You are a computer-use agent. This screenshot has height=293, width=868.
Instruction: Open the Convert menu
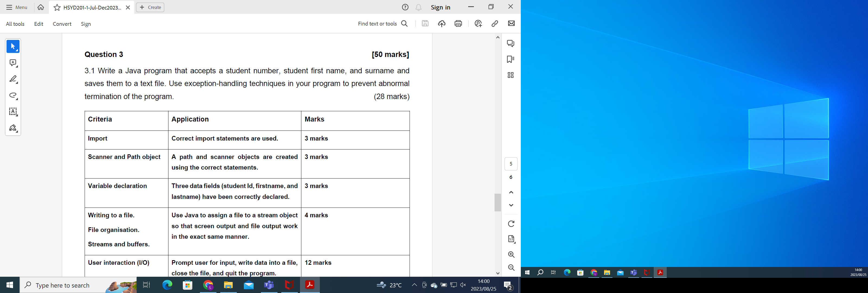pyautogui.click(x=62, y=24)
